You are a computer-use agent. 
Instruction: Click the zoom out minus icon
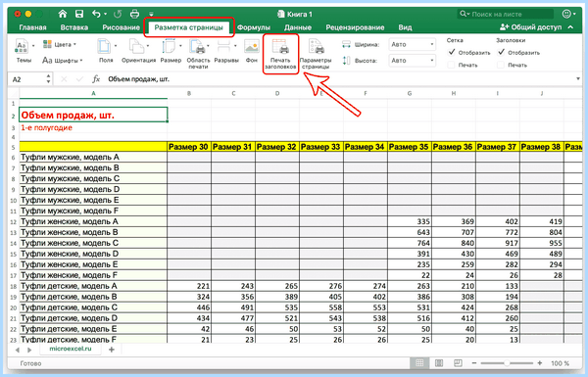(x=474, y=363)
